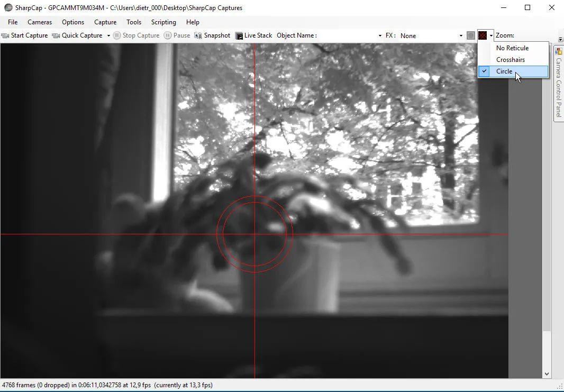The image size is (564, 392).
Task: Expand the Object Name dropdown
Action: (x=380, y=35)
